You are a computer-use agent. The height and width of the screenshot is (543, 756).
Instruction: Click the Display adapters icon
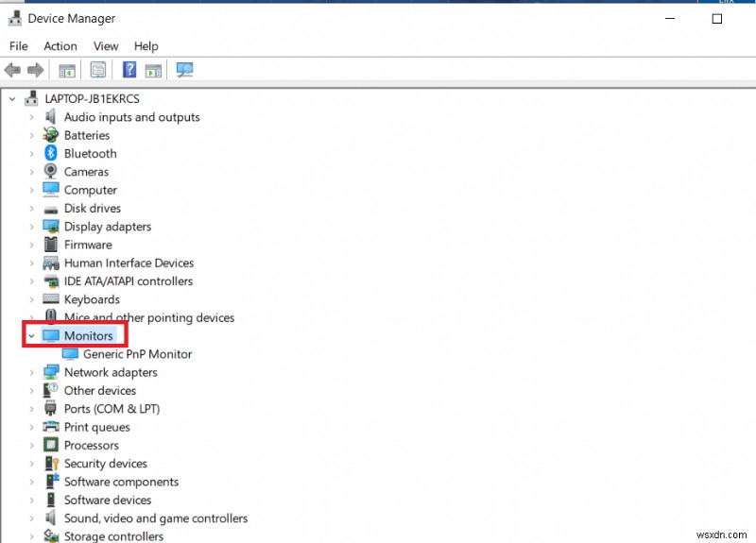pos(51,227)
